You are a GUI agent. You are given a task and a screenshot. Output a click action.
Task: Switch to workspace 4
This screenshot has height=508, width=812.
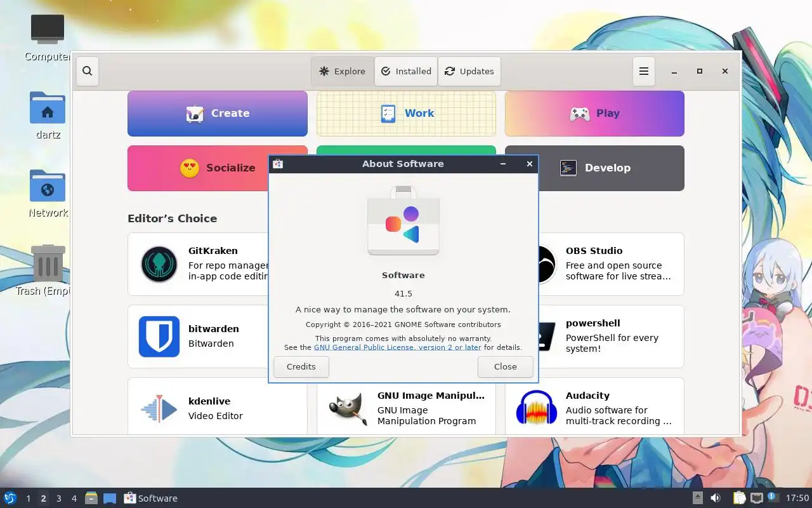coord(74,498)
